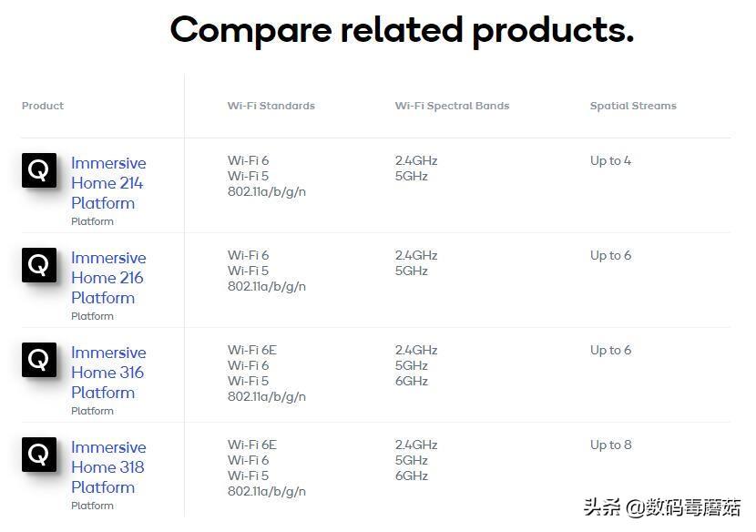756x532 pixels.
Task: Select the Wi-Fi Spectral Bands column header
Action: click(x=453, y=106)
